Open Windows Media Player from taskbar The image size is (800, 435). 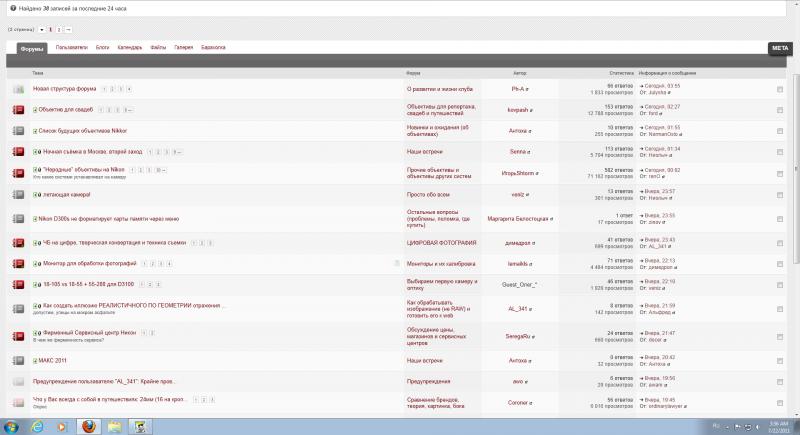62,427
